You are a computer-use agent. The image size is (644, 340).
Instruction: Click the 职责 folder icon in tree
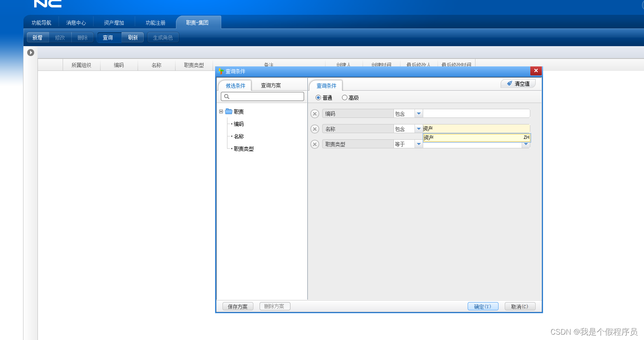229,111
